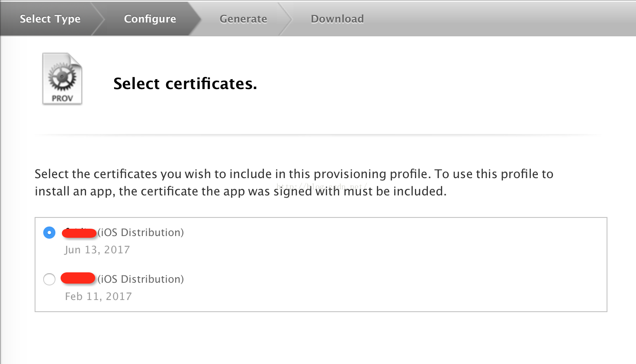Click the "Jun 13, 2017" date text

[97, 250]
